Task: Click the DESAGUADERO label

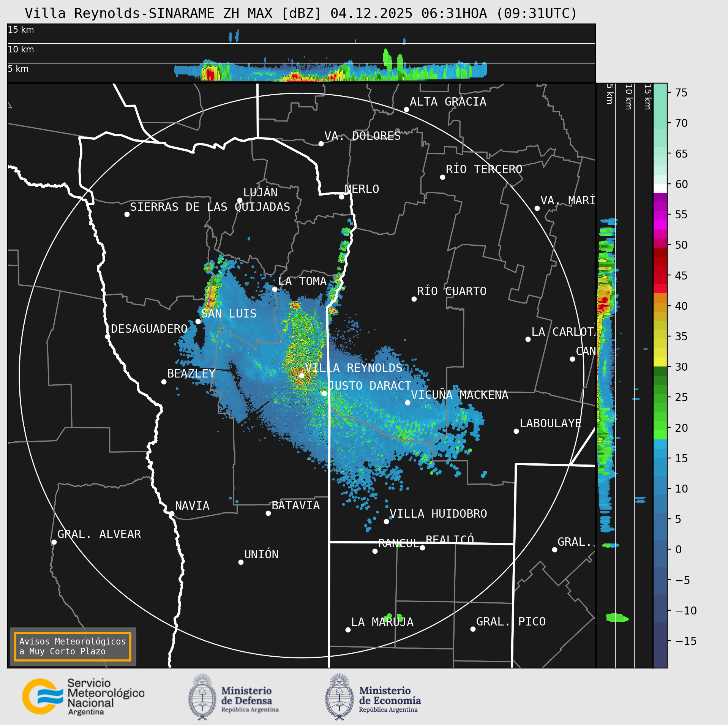Action: (149, 329)
